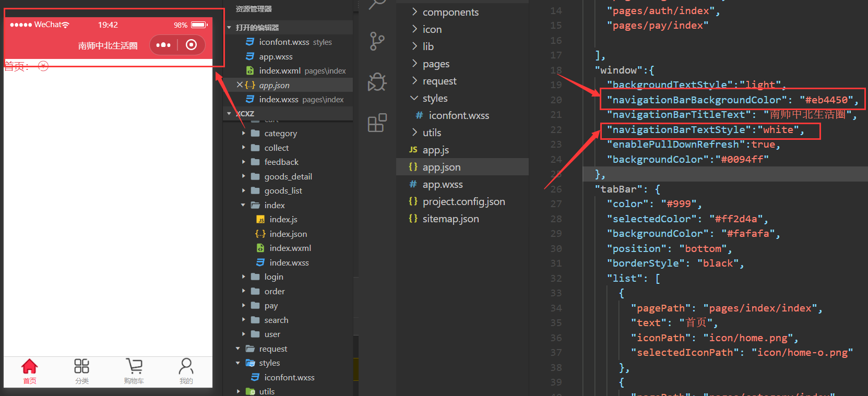Tap the capsule close circle button
The width and height of the screenshot is (868, 396).
pos(192,45)
